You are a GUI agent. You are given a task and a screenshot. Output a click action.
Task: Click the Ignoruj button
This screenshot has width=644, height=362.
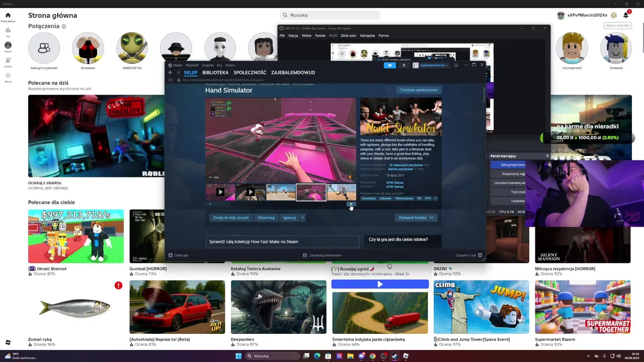(289, 218)
